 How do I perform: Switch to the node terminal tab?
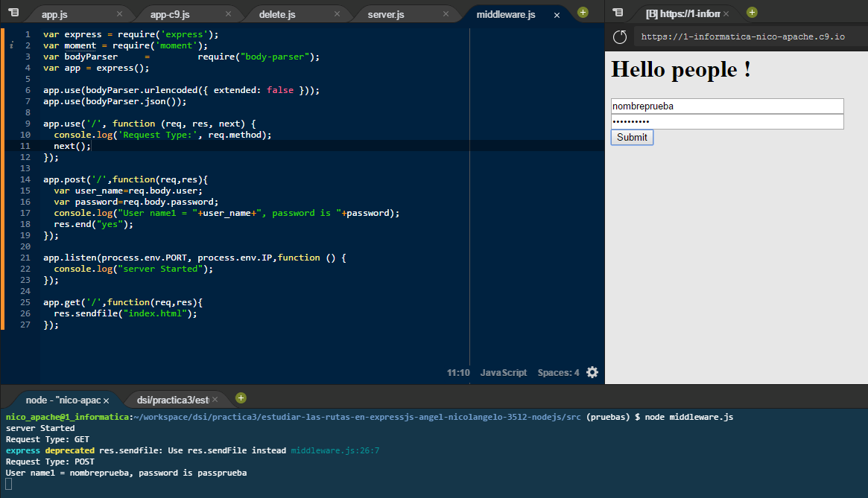(x=63, y=400)
